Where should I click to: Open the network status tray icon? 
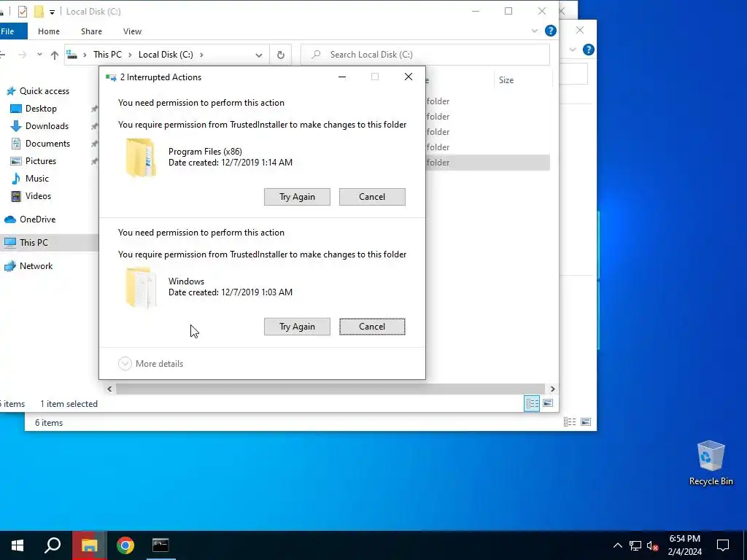[x=635, y=545]
